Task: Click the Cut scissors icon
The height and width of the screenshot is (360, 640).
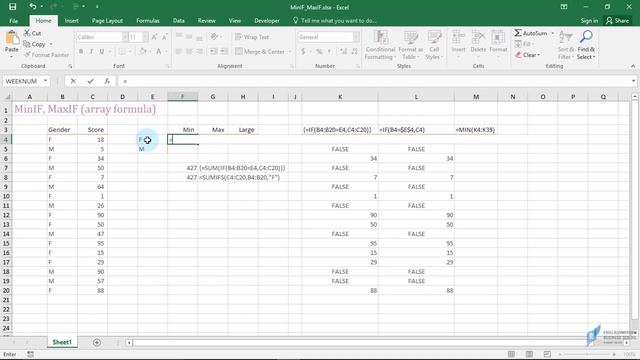Action: pos(27,33)
